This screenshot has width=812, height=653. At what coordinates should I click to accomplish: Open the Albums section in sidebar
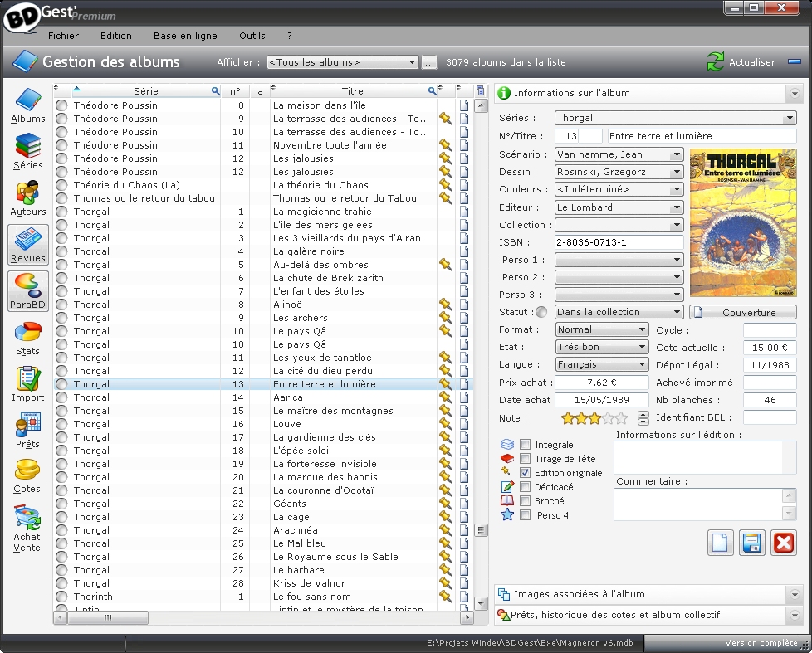(28, 105)
